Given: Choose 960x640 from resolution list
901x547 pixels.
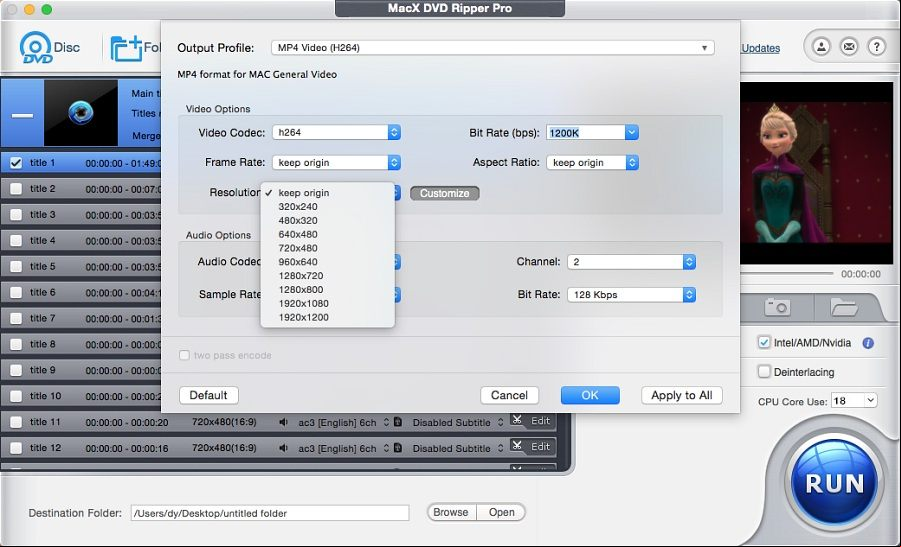Looking at the screenshot, I should [x=328, y=262].
